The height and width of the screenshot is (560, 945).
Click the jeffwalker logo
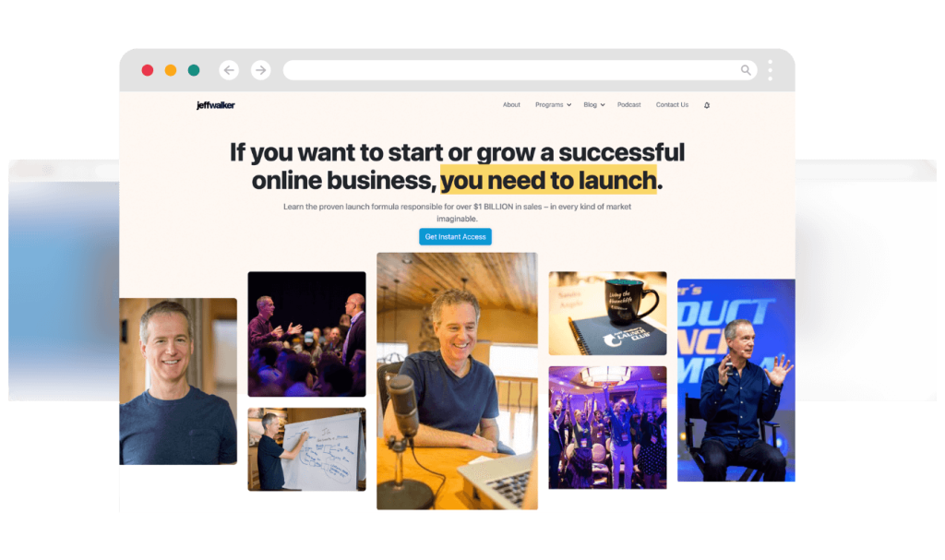click(x=216, y=105)
